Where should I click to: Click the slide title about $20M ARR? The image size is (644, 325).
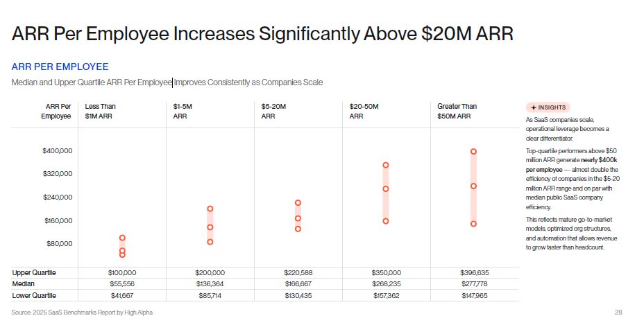click(x=263, y=33)
